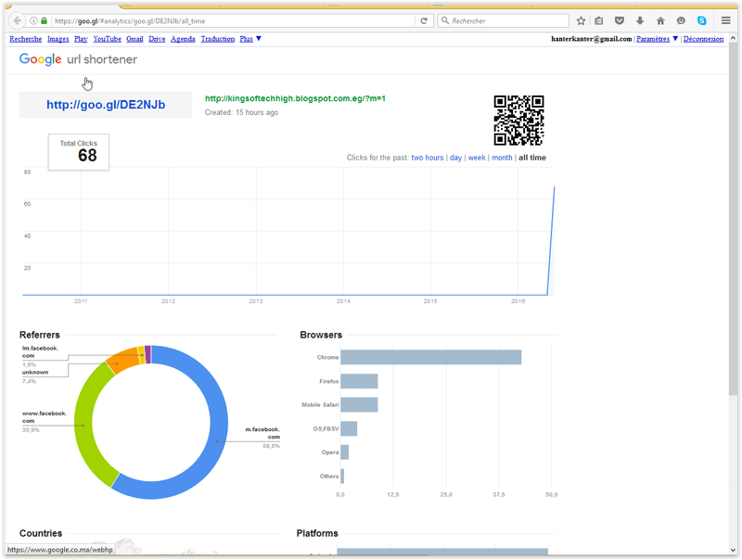Open the Firefox hamburger menu
The width and height of the screenshot is (742, 560).
725,20
